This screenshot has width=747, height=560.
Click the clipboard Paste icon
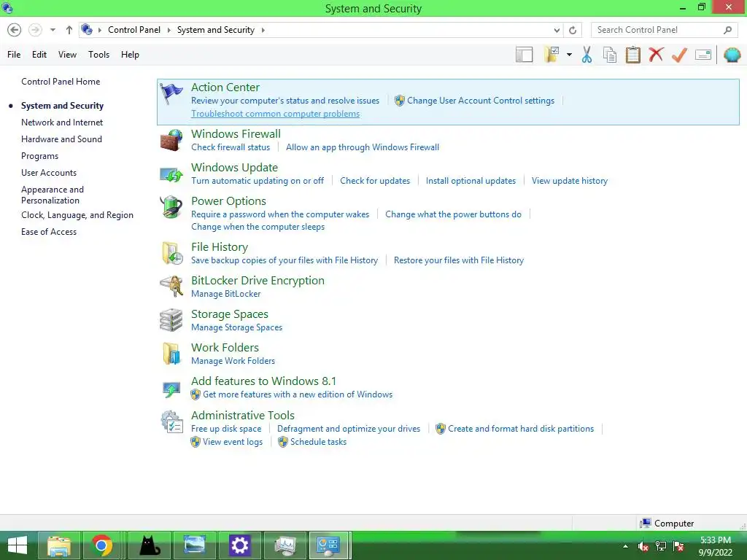point(633,55)
